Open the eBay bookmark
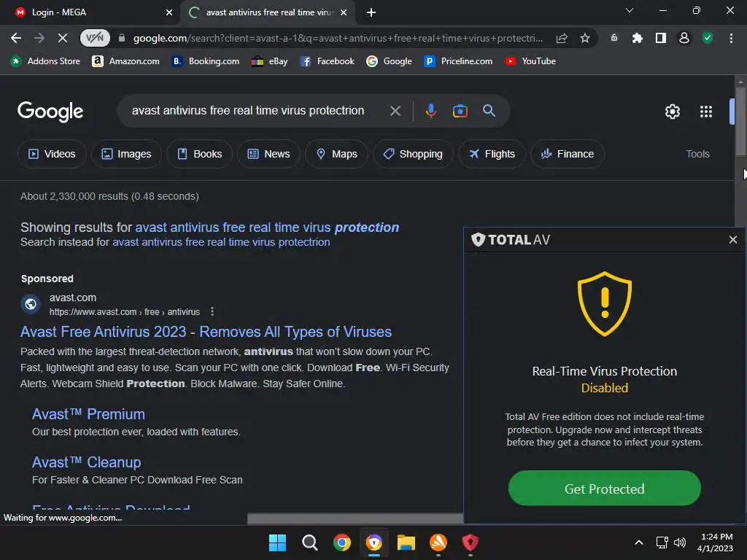The width and height of the screenshot is (747, 560). (270, 61)
